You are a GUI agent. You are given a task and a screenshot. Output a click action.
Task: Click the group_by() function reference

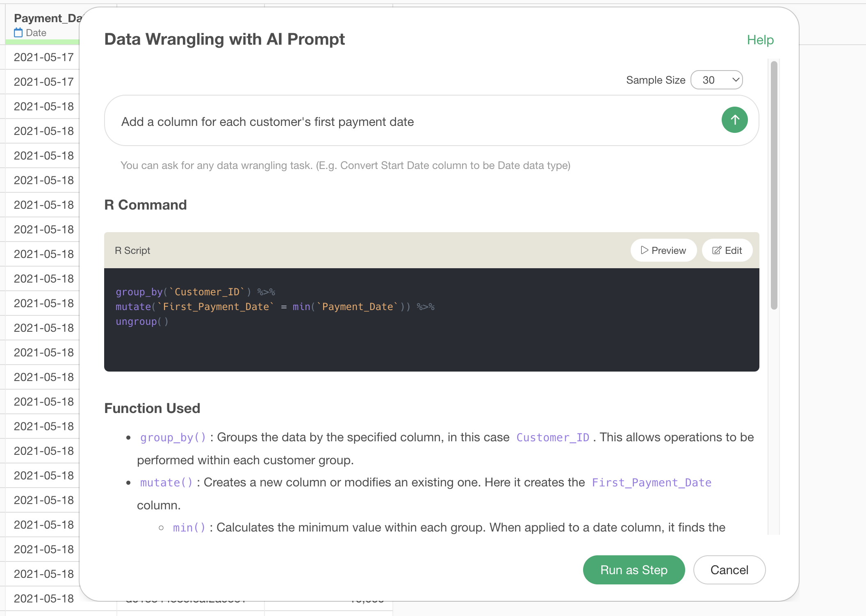[173, 438]
